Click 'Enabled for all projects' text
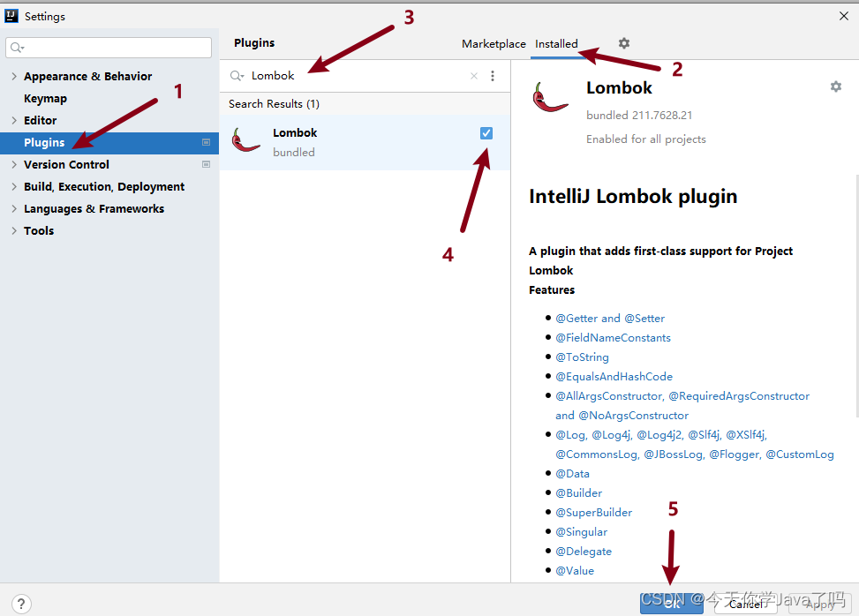 [x=646, y=139]
